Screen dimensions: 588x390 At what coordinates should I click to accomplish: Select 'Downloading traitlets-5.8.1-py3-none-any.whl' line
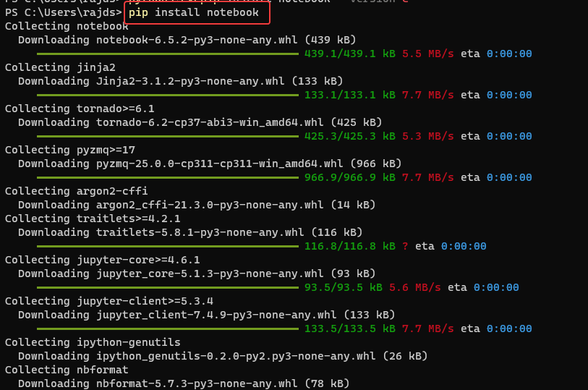coord(190,232)
